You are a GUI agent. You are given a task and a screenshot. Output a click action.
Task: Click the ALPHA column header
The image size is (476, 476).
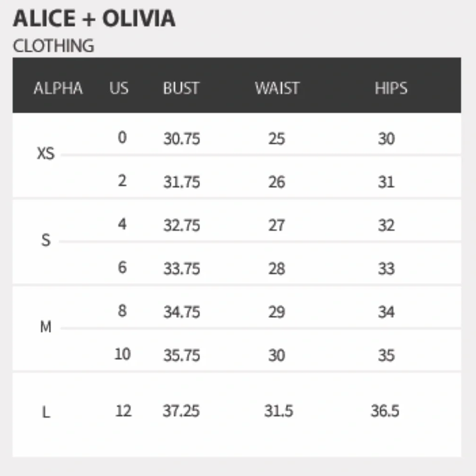coord(58,89)
